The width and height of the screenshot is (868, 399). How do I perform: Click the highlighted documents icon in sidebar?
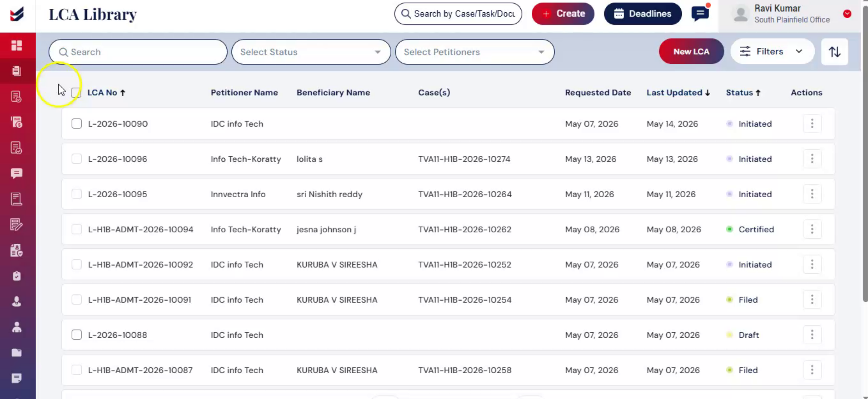(17, 71)
